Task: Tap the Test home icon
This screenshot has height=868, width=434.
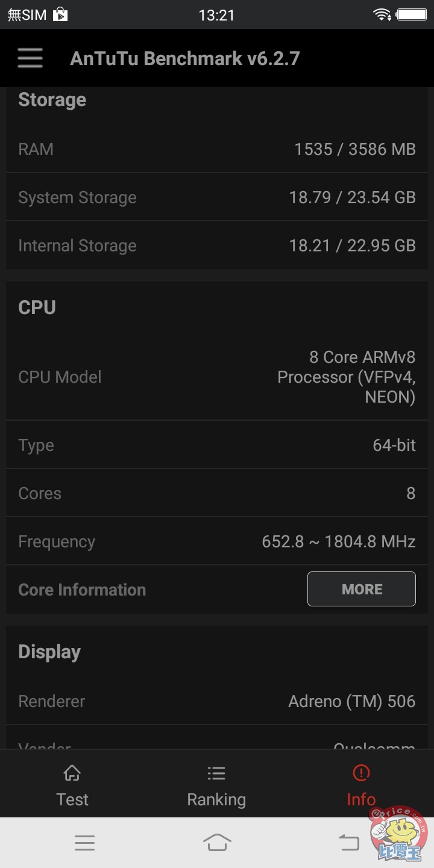Action: click(x=72, y=773)
